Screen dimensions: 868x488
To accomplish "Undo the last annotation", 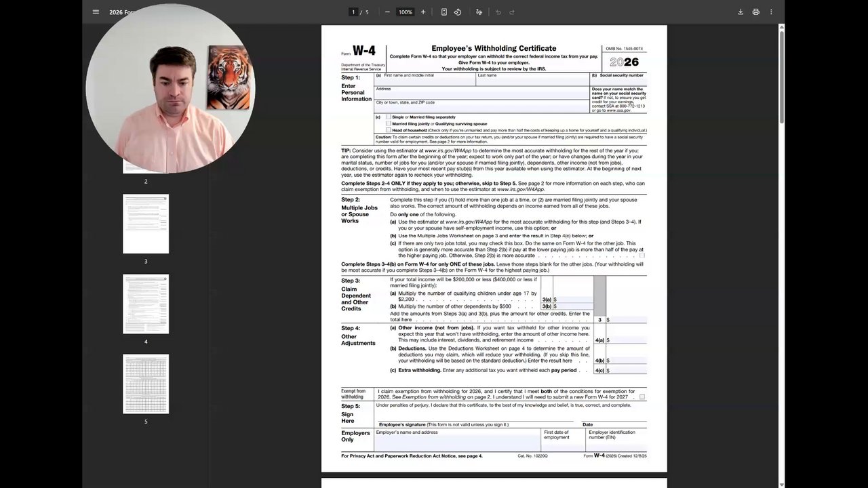I will coord(498,12).
